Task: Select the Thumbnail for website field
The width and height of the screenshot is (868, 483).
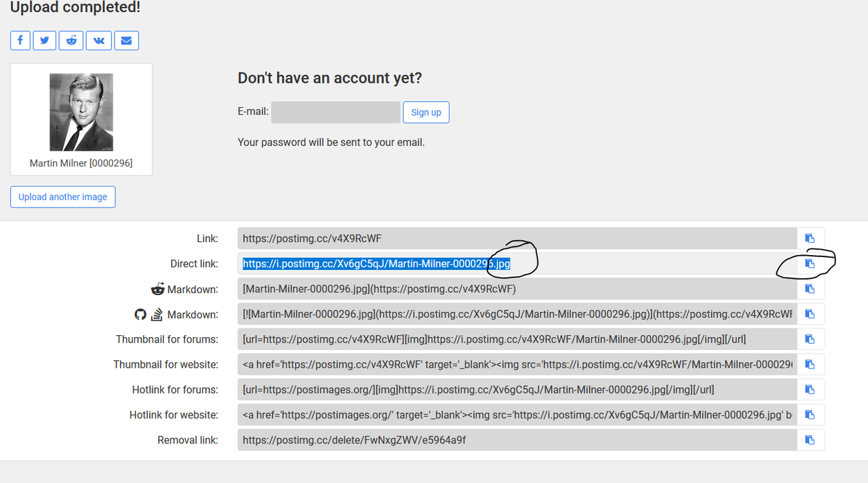Action: [x=517, y=364]
